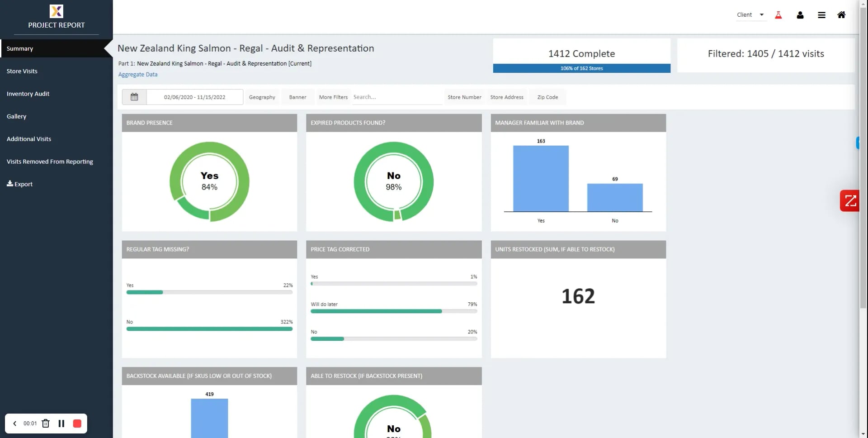The image size is (868, 438).
Task: Click the red Z sidebar icon
Action: (x=850, y=200)
